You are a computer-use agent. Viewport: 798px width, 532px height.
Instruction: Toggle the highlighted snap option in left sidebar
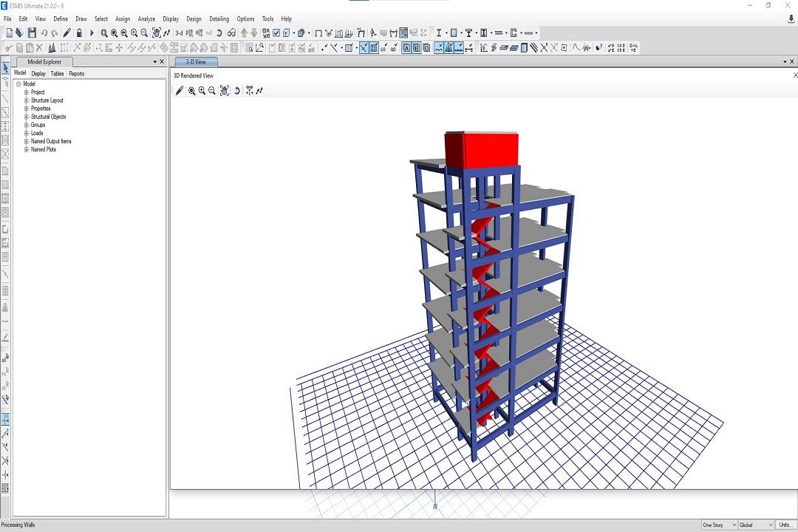pos(5,419)
